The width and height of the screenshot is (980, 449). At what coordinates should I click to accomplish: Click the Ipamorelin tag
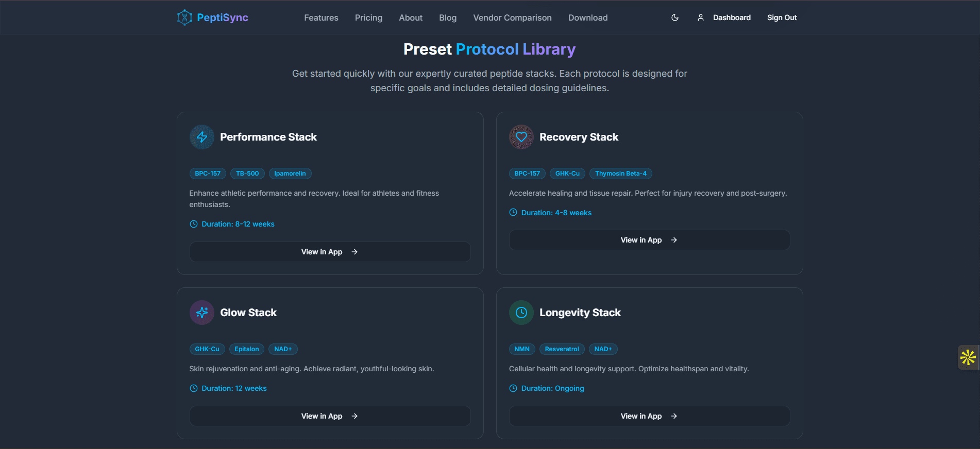(x=290, y=174)
